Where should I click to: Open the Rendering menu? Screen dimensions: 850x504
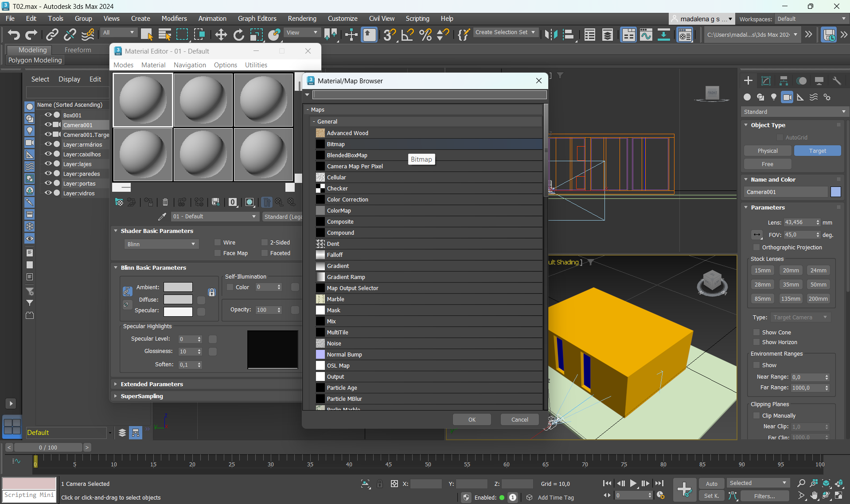tap(302, 19)
